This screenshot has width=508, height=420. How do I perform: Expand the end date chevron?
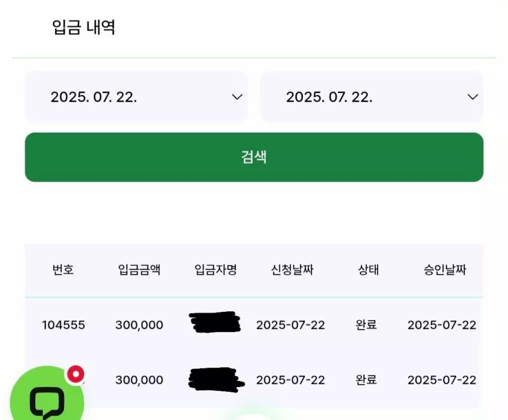[473, 97]
